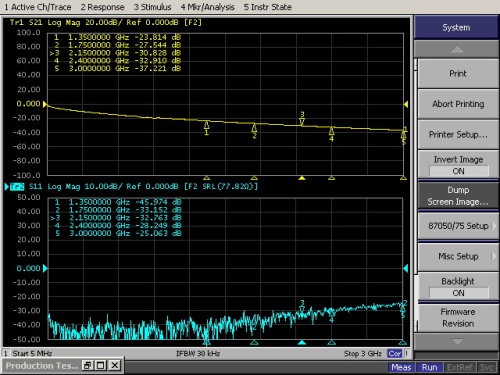500x375 pixels.
Task: Click the Firmware Revision softkey
Action: click(458, 318)
